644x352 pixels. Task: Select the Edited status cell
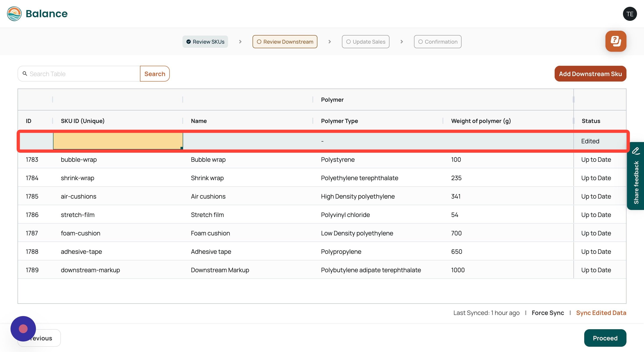point(600,141)
